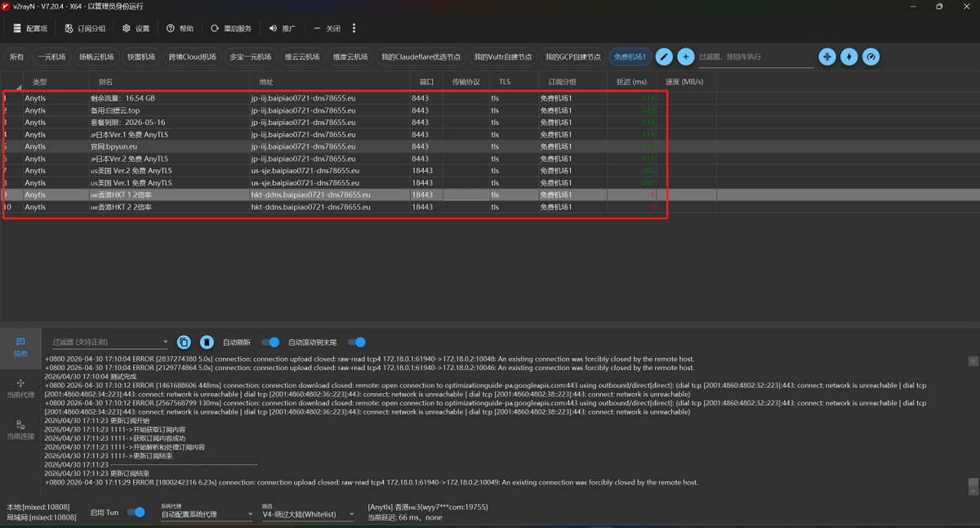Switch to the 跨境Cloud机场 tab
Image resolution: width=980 pixels, height=528 pixels.
click(x=193, y=56)
